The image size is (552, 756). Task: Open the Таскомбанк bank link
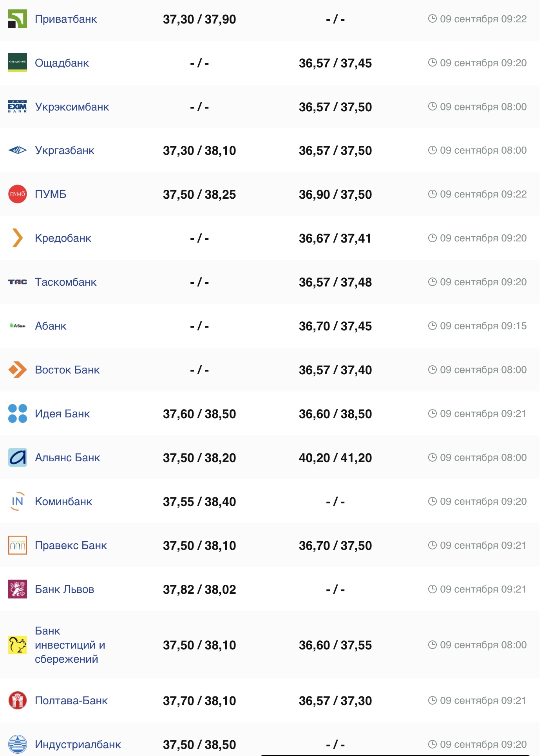pyautogui.click(x=65, y=282)
